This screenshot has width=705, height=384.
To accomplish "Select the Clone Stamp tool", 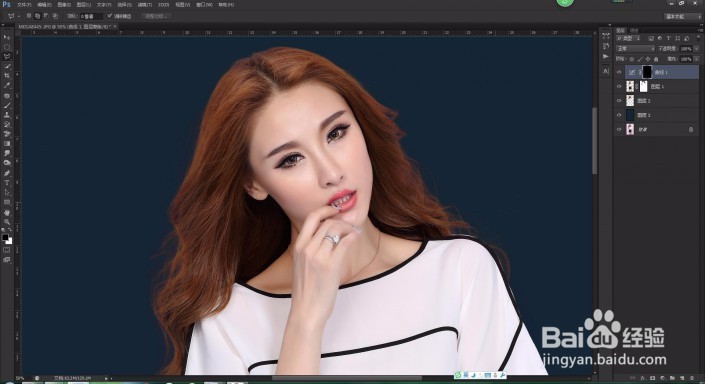I will pyautogui.click(x=7, y=115).
